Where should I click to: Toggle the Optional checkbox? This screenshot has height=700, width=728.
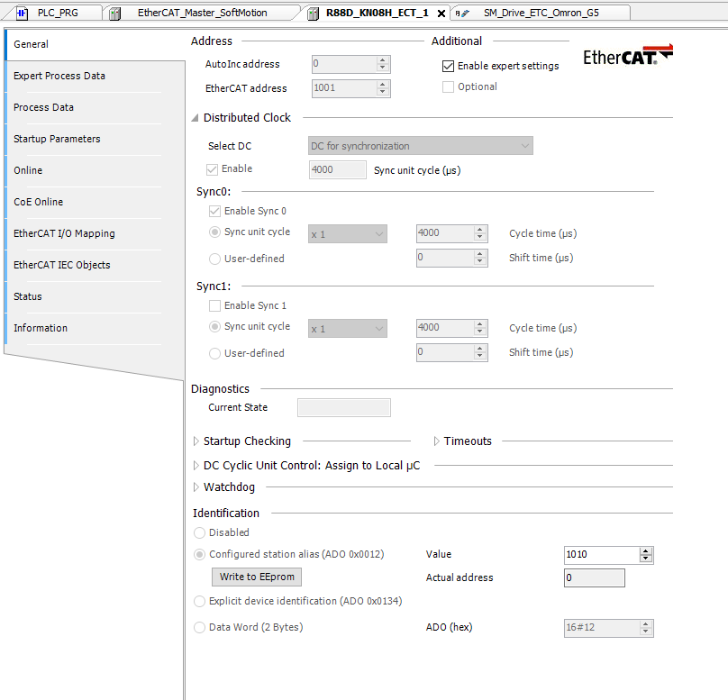448,87
